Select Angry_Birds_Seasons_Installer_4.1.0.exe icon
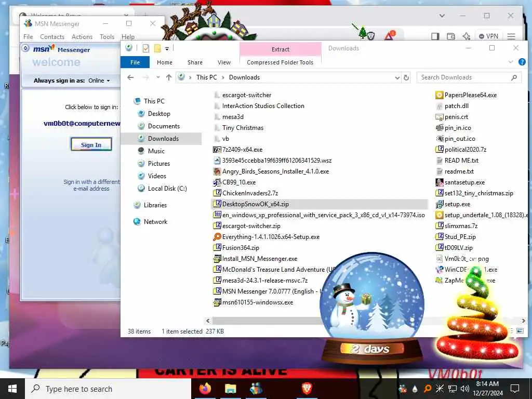 point(217,171)
